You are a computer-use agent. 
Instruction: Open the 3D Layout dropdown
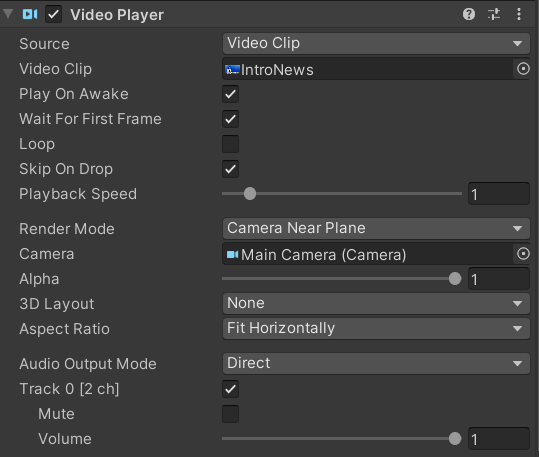pyautogui.click(x=376, y=303)
